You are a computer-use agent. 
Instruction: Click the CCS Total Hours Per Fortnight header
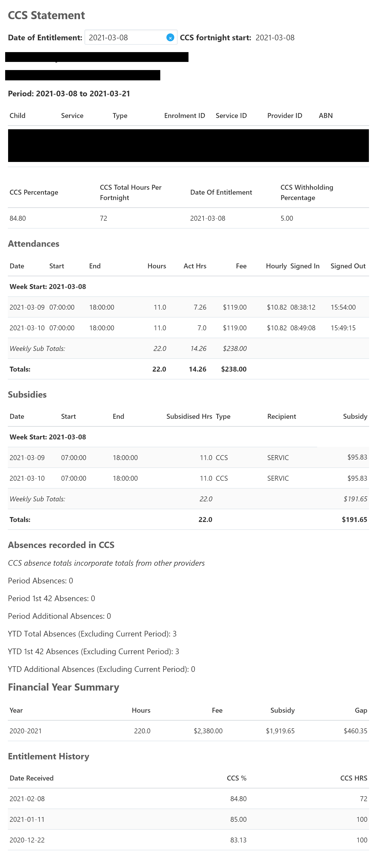coord(131,192)
